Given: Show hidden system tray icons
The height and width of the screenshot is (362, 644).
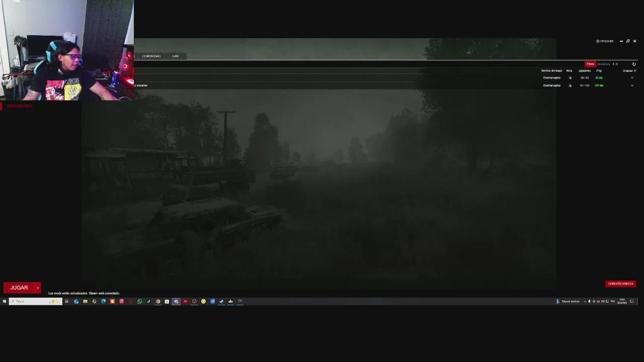Looking at the screenshot, I should (x=585, y=301).
